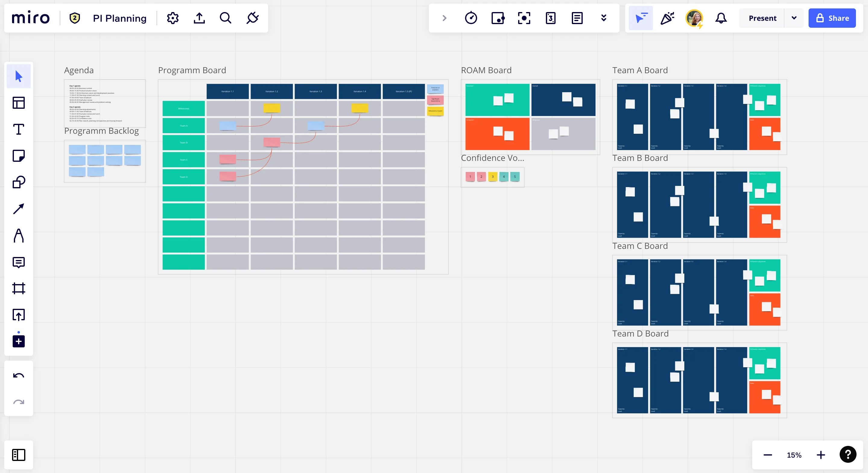Toggle the frames side panel
The image size is (868, 473).
coord(18,455)
